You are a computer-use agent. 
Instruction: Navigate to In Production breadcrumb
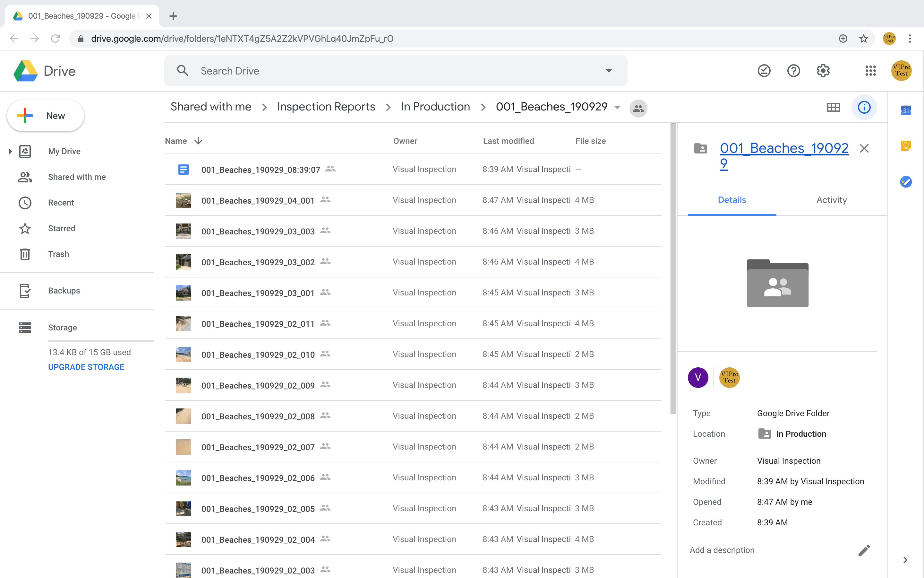435,107
